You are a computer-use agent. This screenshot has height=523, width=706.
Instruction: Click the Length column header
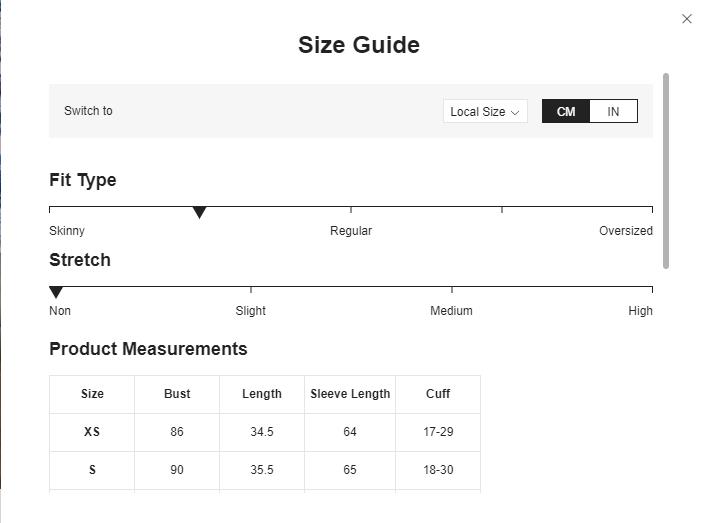[x=262, y=394]
